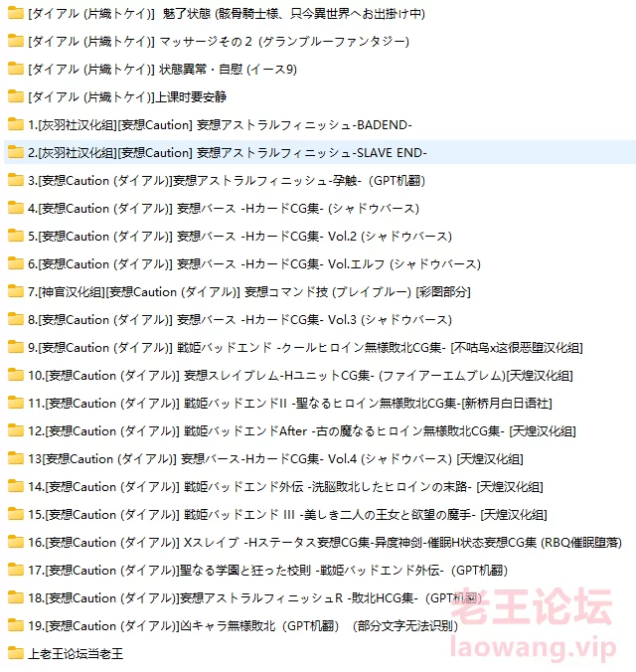Select folder name 8. with Vol.3

tap(240, 320)
